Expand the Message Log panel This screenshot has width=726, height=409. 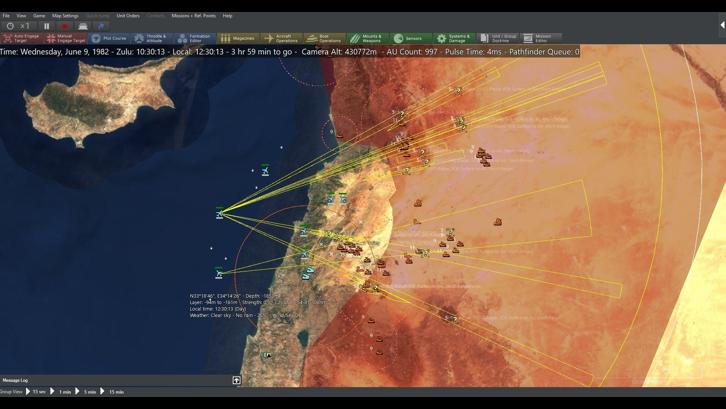[236, 380]
